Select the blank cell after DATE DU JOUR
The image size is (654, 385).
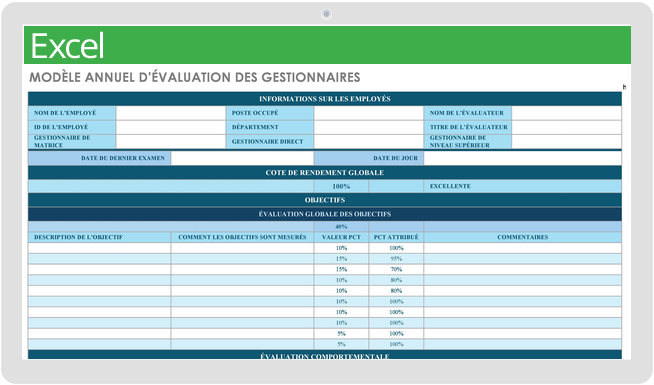[x=522, y=158]
